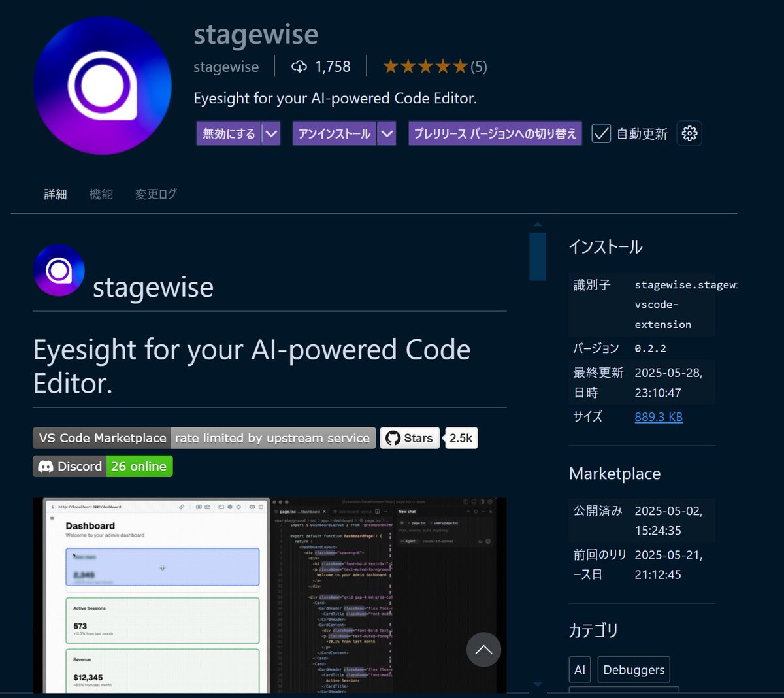This screenshot has width=784, height=698.
Task: Click the version value 0.2.2
Action: pos(651,348)
